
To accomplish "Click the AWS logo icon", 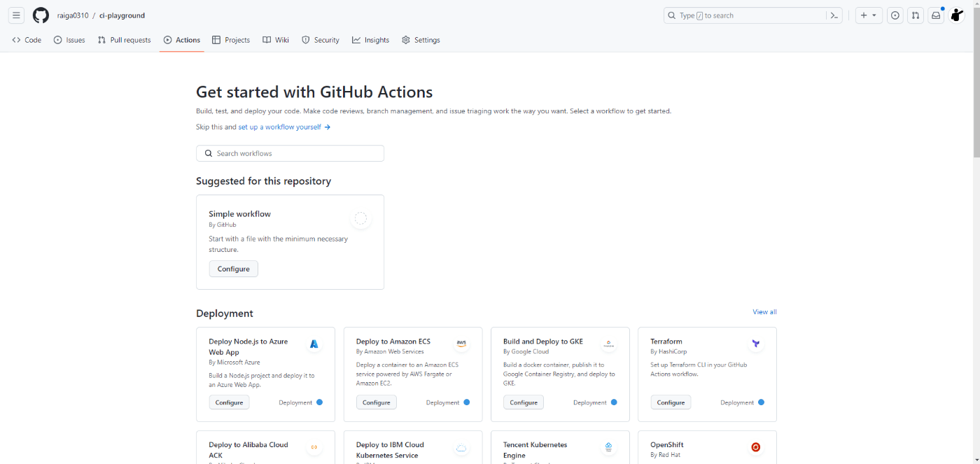I will click(461, 344).
